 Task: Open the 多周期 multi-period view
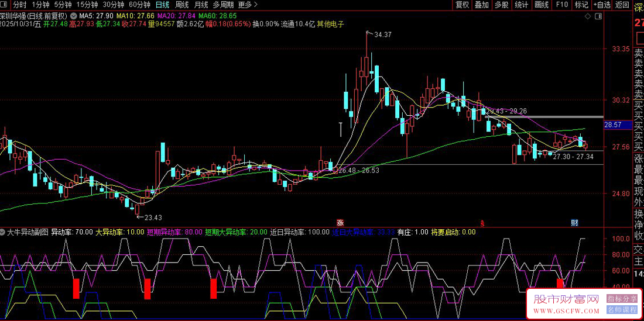[223, 5]
